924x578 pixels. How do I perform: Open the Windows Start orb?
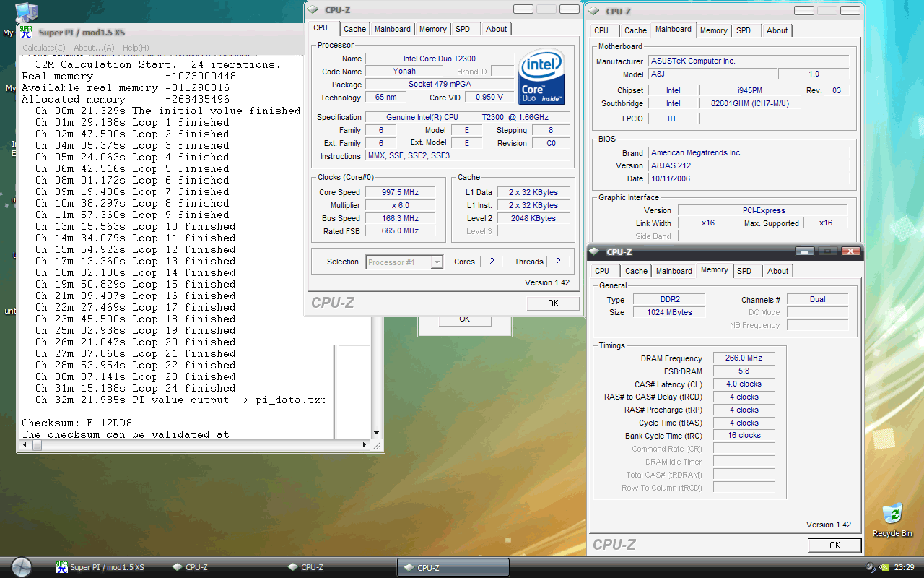pos(22,567)
